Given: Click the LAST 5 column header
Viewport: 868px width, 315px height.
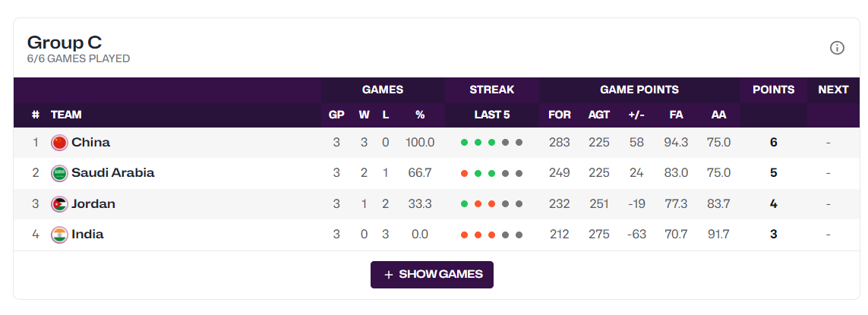Looking at the screenshot, I should (491, 115).
